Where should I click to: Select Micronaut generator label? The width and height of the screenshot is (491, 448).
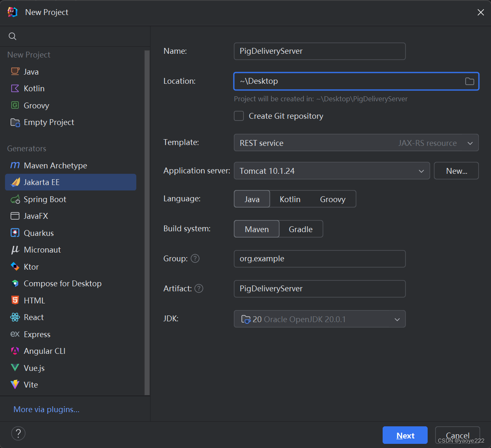click(42, 250)
